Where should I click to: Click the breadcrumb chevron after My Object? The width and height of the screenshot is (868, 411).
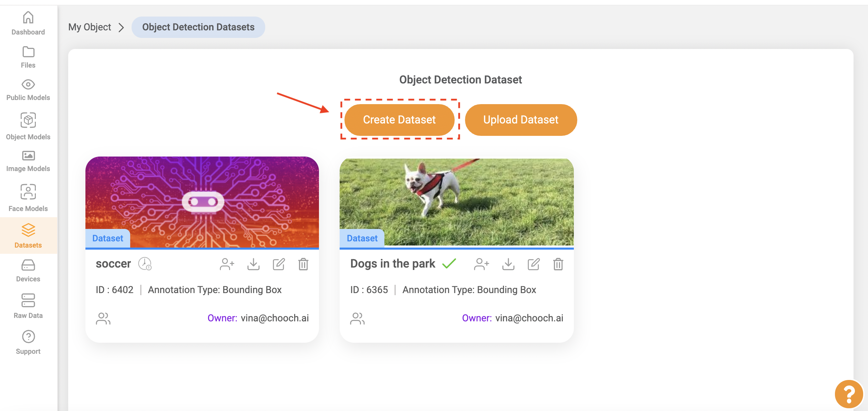[x=121, y=27]
